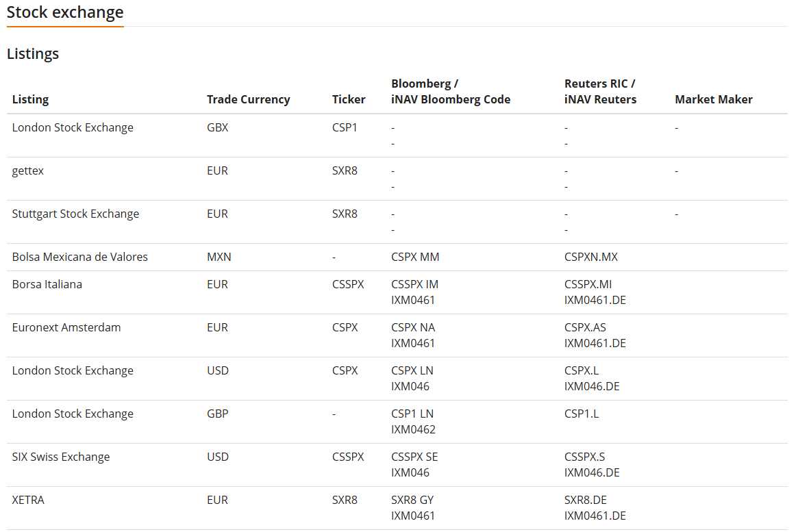Select the gettex listing name

[x=28, y=171]
